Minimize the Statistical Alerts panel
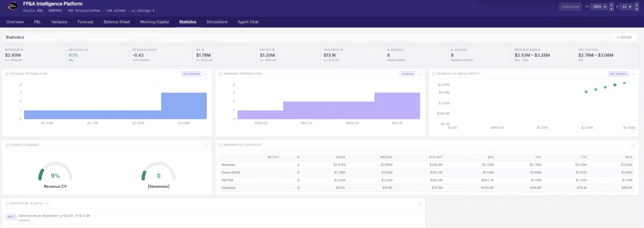 click(419, 203)
